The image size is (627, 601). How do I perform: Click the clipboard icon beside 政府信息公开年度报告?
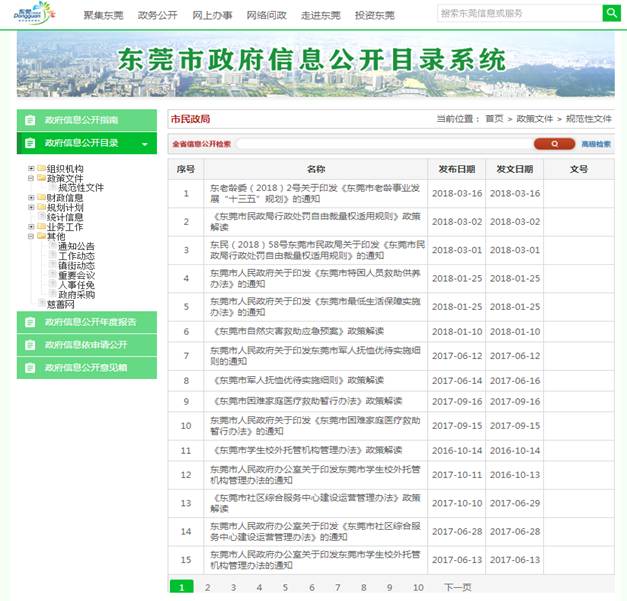(x=30, y=321)
